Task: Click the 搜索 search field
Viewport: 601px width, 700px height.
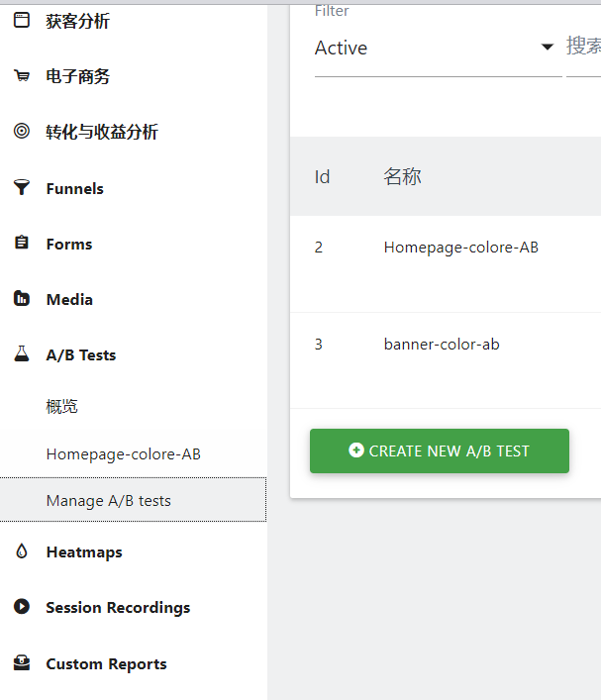Action: [583, 48]
